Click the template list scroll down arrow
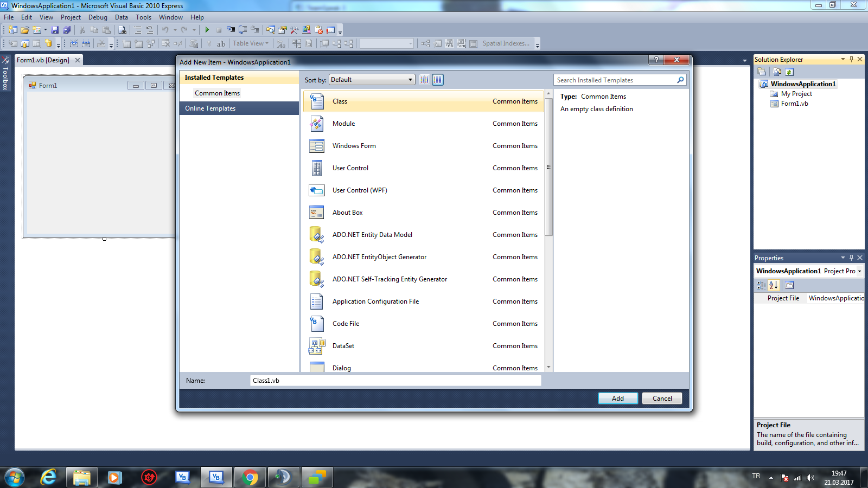Viewport: 868px width, 488px height. [548, 367]
